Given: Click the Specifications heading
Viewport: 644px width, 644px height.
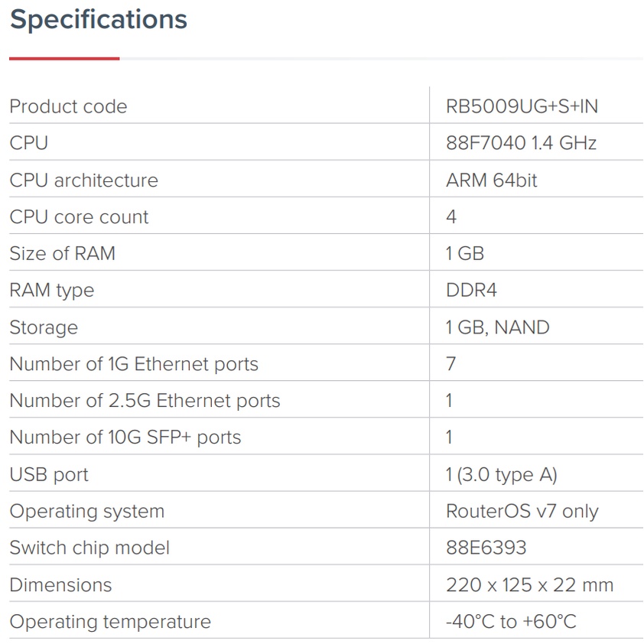Looking at the screenshot, I should coord(98,20).
